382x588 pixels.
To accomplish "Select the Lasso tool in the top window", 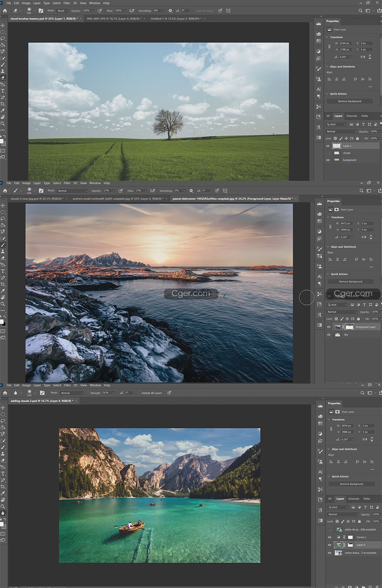I will (x=3, y=38).
